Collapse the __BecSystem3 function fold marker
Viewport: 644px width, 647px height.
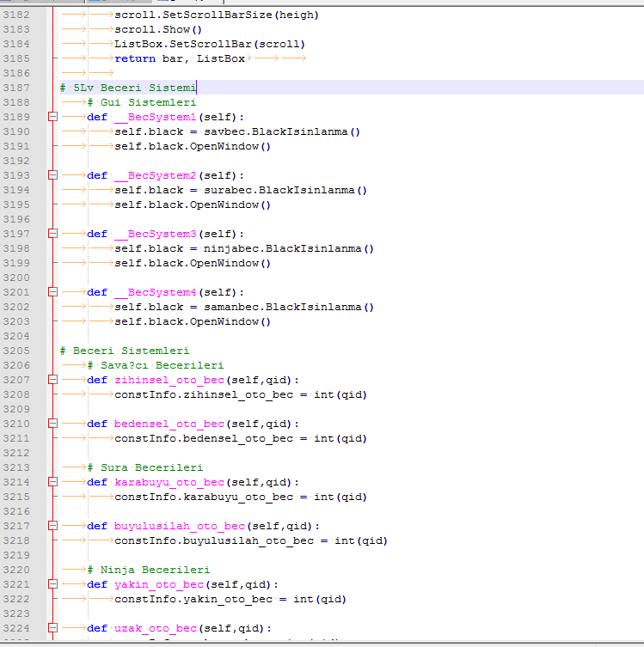(x=52, y=234)
